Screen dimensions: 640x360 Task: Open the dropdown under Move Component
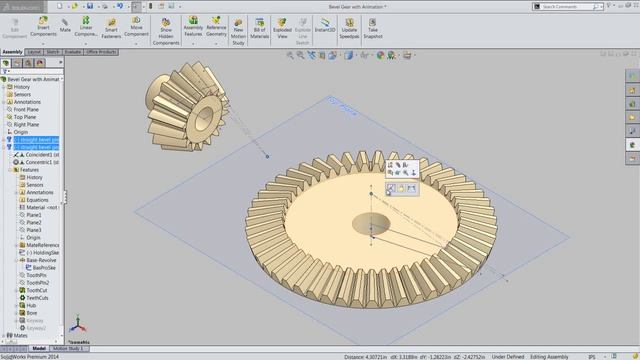[x=136, y=44]
